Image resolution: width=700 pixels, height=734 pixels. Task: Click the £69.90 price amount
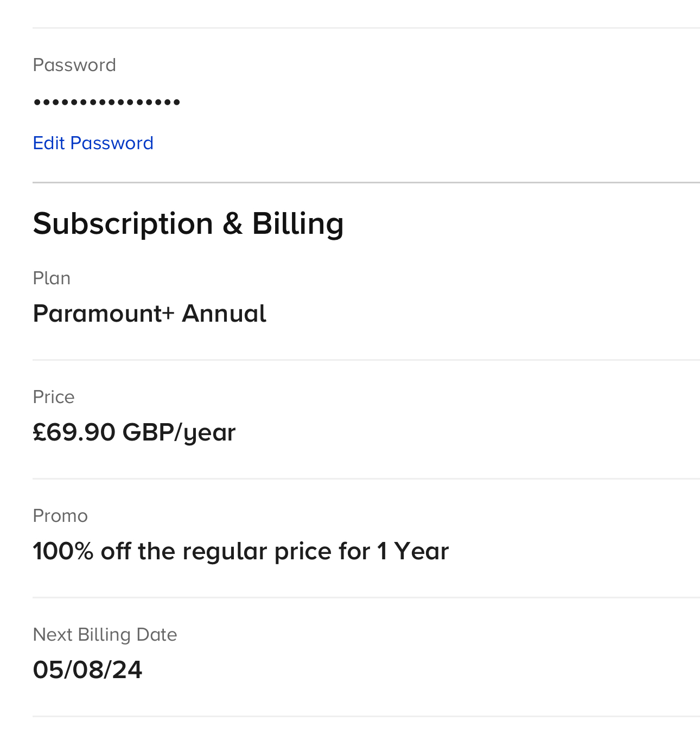74,432
